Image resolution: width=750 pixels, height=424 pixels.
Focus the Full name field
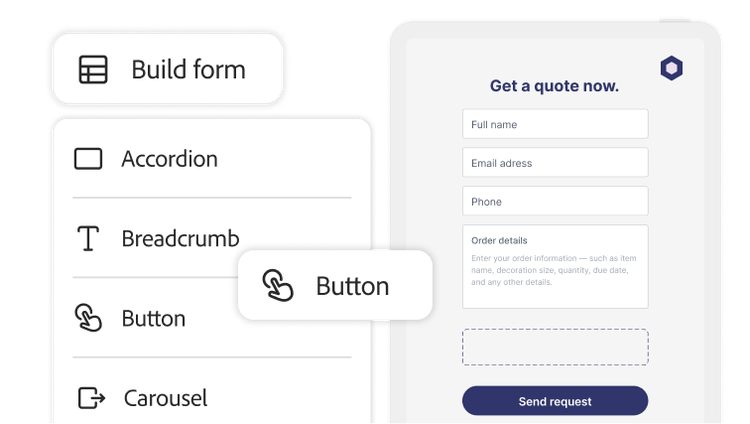[555, 124]
